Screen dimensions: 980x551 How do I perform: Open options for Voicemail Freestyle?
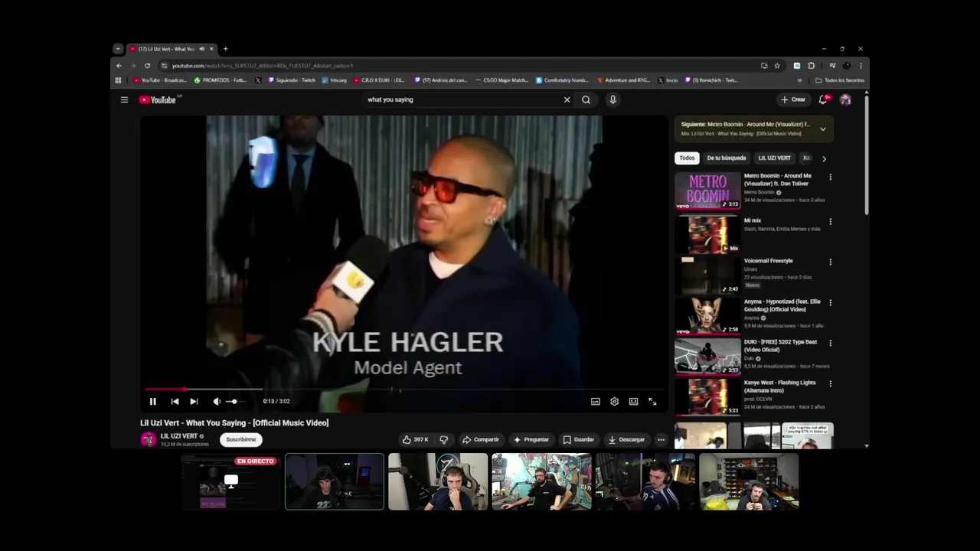(830, 262)
